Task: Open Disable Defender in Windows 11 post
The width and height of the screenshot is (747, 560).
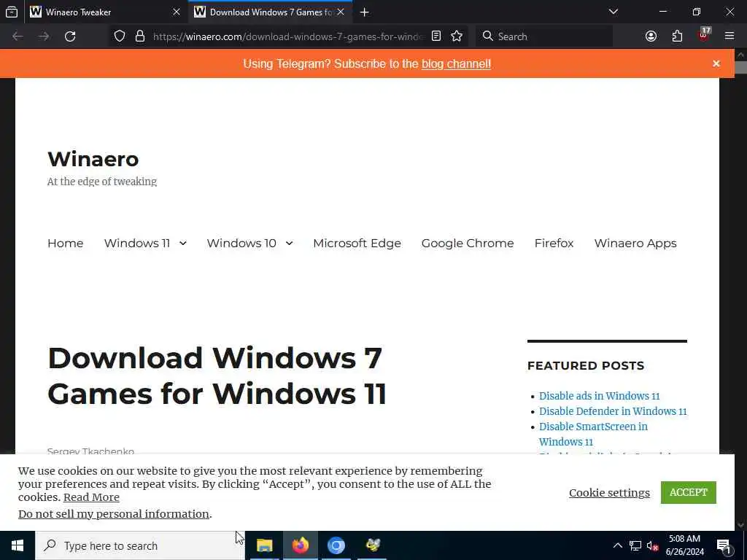Action: (613, 411)
